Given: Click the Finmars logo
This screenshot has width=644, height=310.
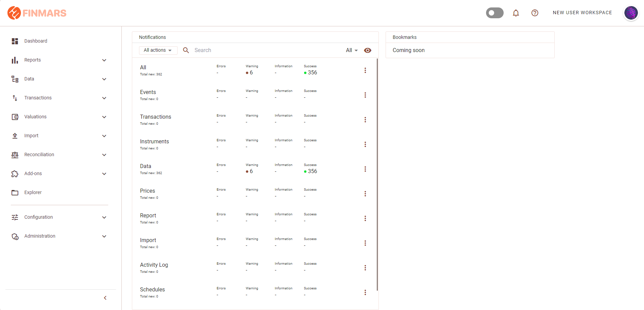Looking at the screenshot, I should pyautogui.click(x=37, y=13).
